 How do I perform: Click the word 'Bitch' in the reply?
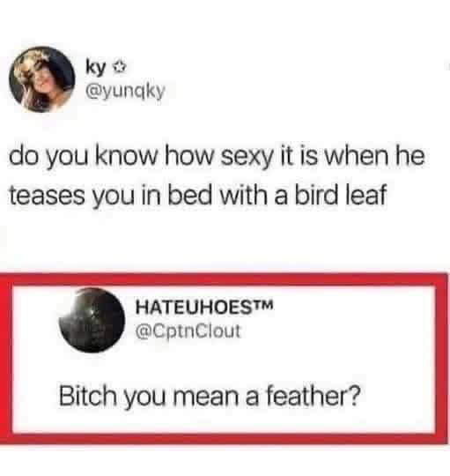(88, 395)
